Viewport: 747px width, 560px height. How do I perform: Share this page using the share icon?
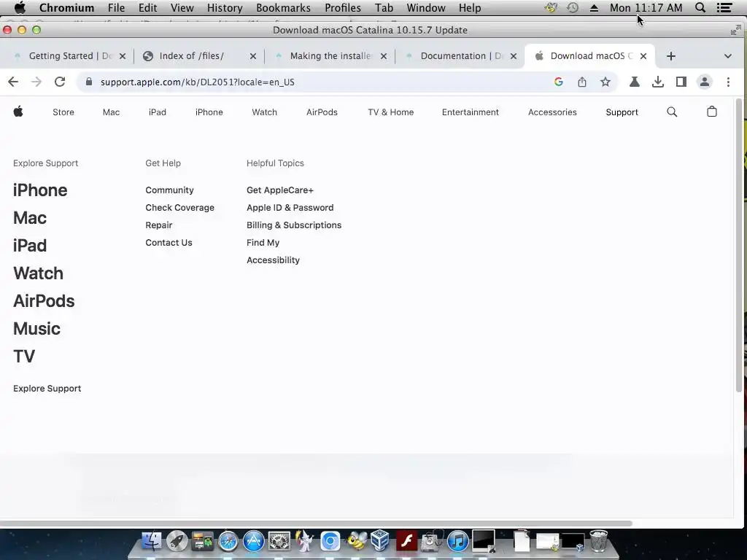[582, 82]
